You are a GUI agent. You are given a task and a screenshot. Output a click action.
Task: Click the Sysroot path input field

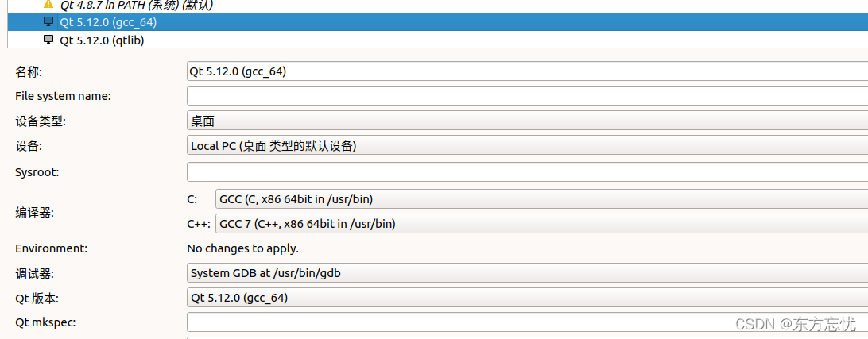tap(525, 171)
